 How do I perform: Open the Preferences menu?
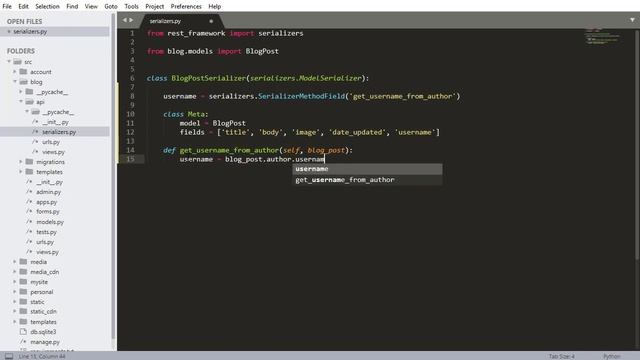tap(186, 7)
